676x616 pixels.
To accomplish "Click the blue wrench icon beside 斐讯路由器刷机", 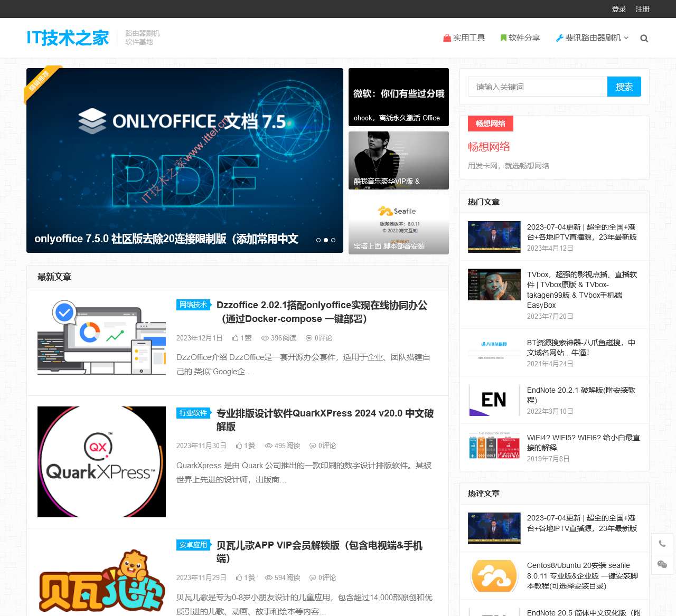I will tap(559, 37).
